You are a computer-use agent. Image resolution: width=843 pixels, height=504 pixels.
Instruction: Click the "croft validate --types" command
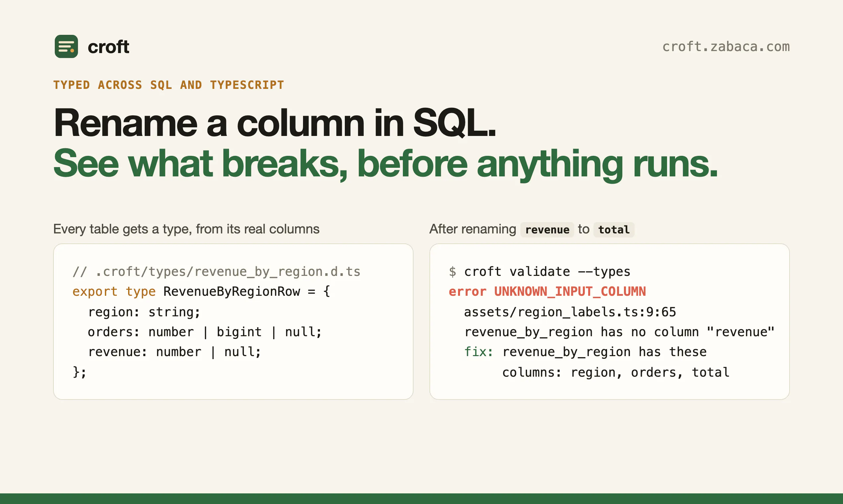click(547, 271)
